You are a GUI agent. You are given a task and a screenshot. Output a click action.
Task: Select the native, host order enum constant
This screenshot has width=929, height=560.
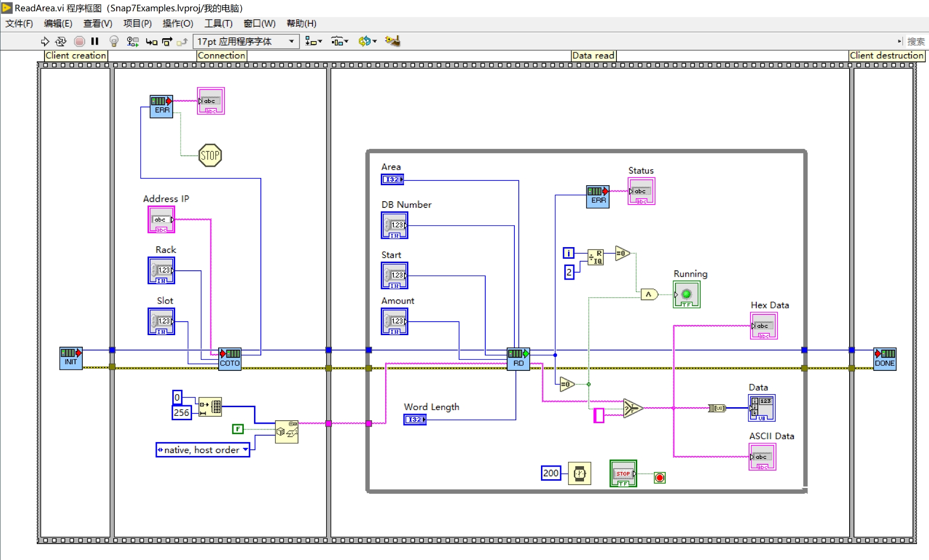click(202, 450)
